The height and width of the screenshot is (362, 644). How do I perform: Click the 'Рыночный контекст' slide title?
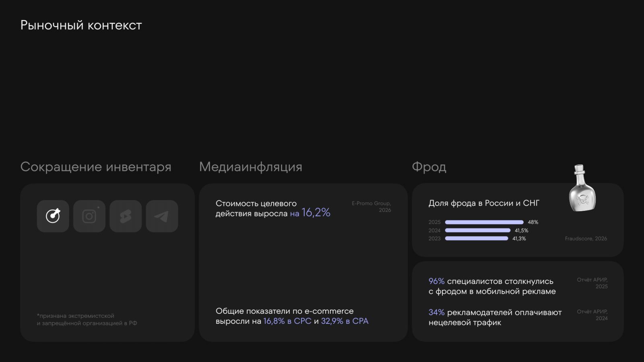click(81, 25)
